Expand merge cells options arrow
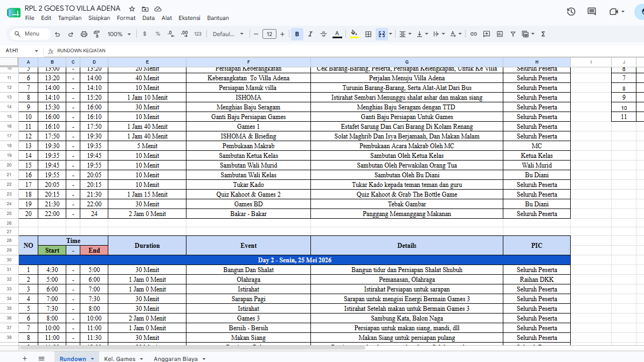The height and width of the screenshot is (362, 644). point(391,34)
